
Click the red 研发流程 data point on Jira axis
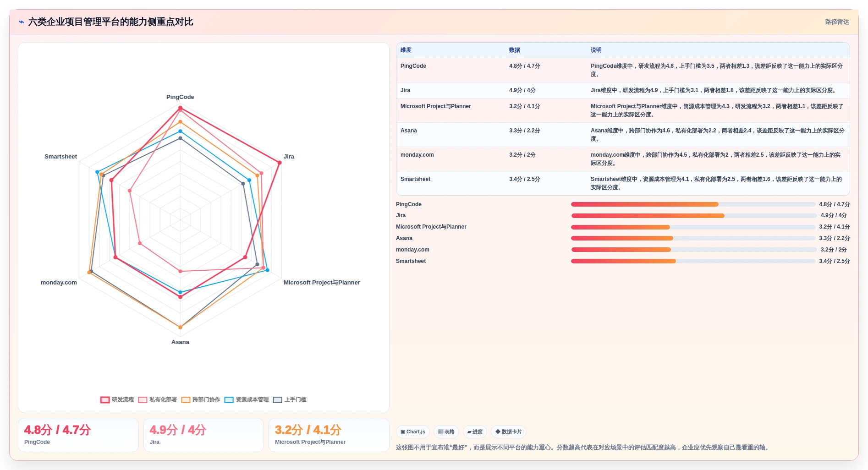[x=279, y=163]
